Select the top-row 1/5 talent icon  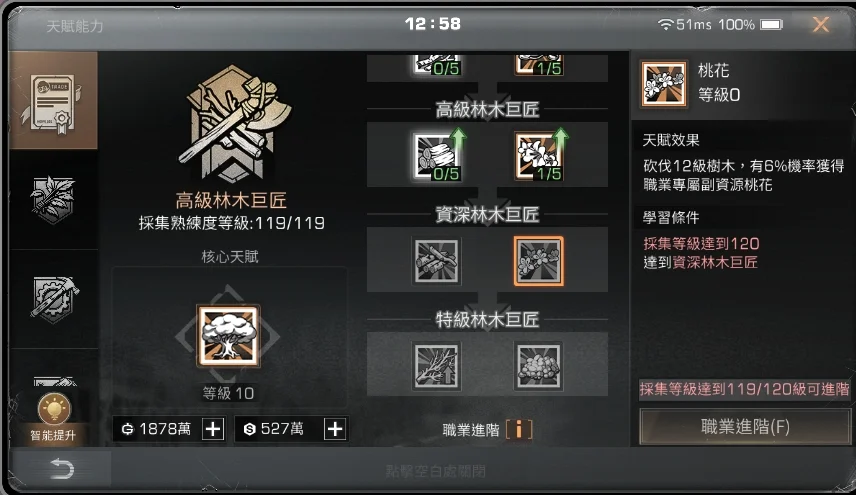click(539, 64)
